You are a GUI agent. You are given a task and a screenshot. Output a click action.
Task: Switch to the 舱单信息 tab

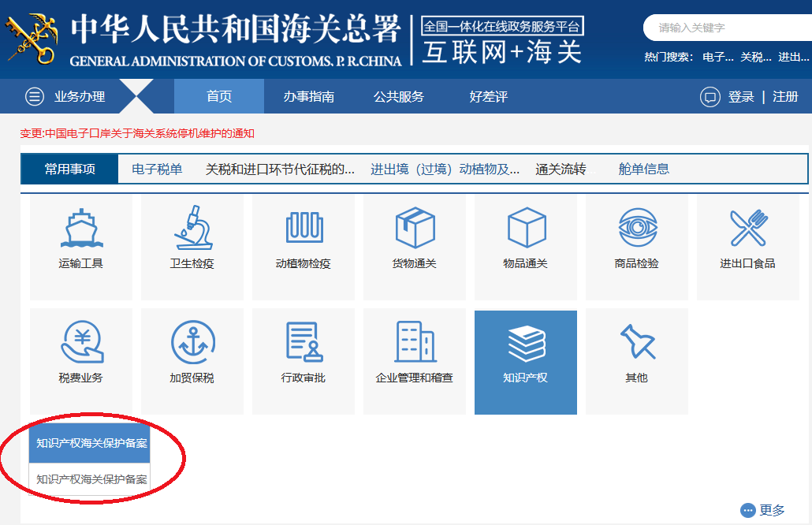[644, 169]
